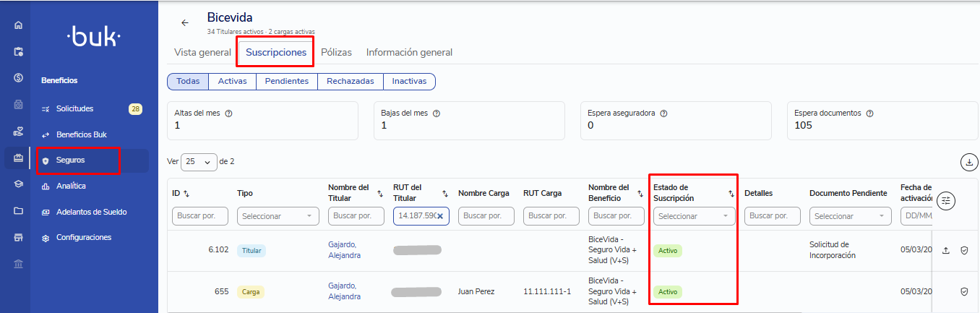Select the Pendientes filter
The image size is (980, 313).
(287, 82)
